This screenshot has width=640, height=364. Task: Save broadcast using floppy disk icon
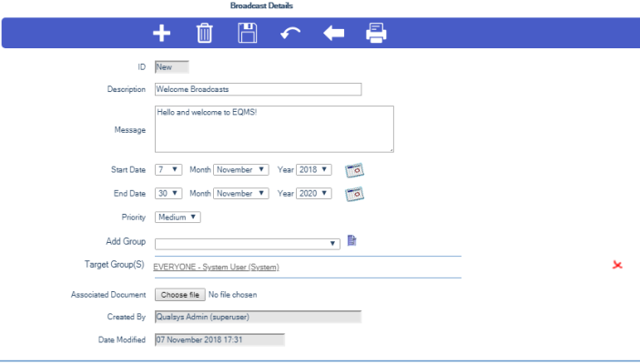pyautogui.click(x=248, y=33)
